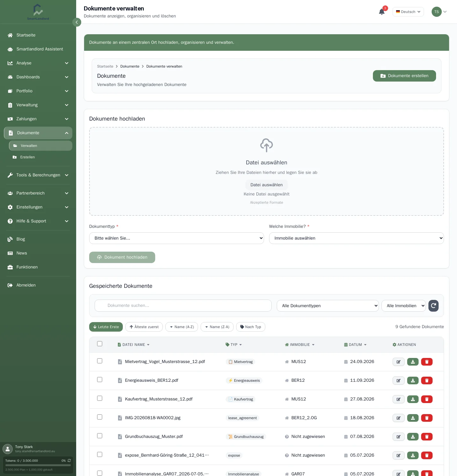Check the IMG-20260818-WA0002.jpg row
The height and width of the screenshot is (476, 457).
100,417
